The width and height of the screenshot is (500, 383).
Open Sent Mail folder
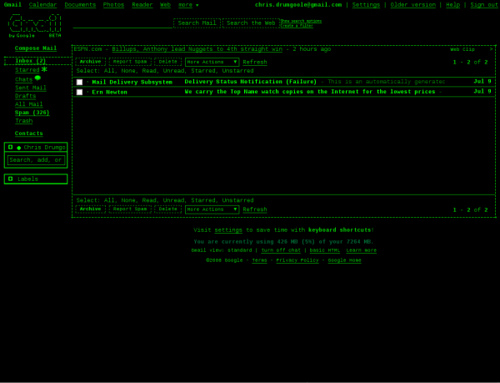(31, 88)
